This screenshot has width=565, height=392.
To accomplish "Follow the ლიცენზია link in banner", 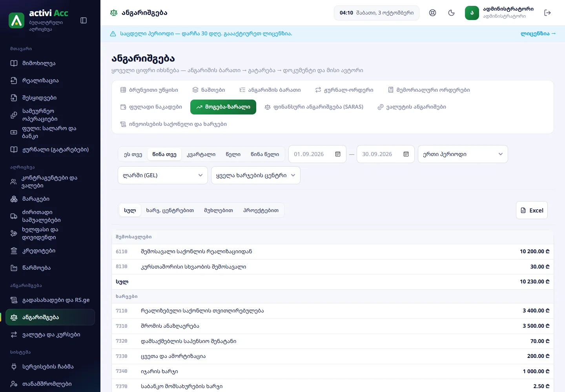I will point(538,34).
